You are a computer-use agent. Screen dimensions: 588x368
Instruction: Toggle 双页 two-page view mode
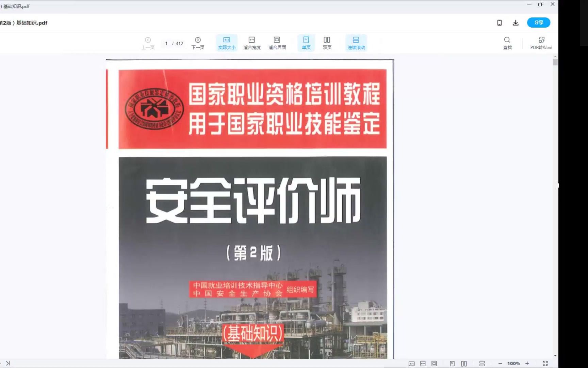[327, 43]
